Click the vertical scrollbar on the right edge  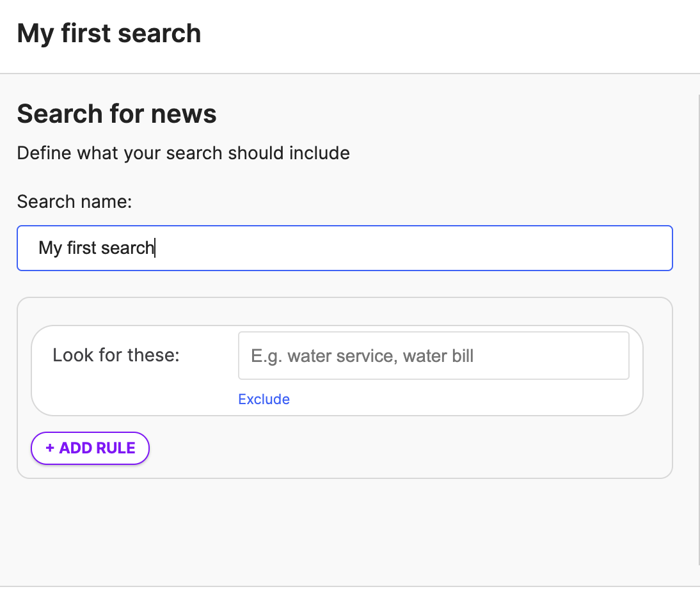point(698,330)
